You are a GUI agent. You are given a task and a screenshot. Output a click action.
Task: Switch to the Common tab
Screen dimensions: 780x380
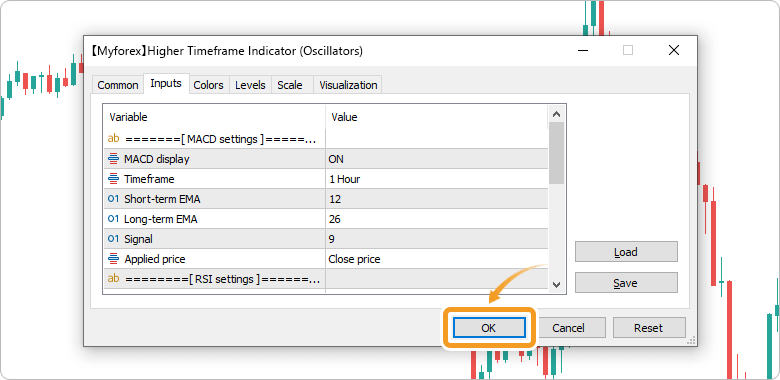coord(117,85)
